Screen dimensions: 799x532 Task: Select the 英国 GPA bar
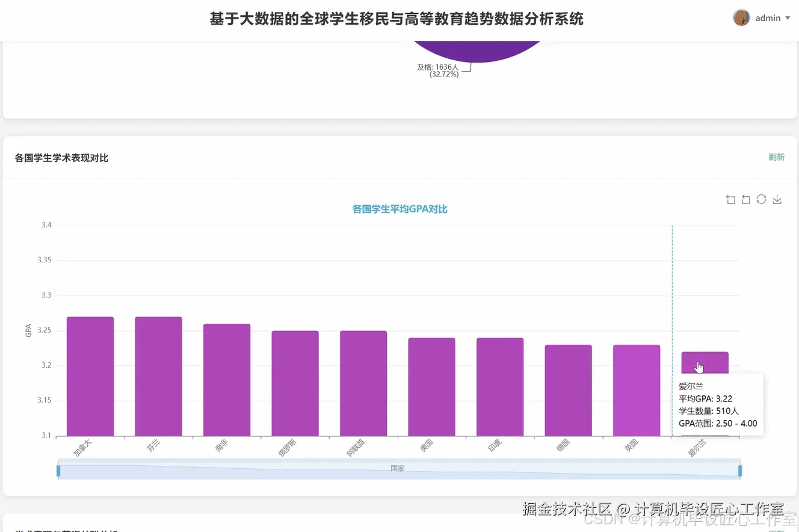click(x=637, y=391)
